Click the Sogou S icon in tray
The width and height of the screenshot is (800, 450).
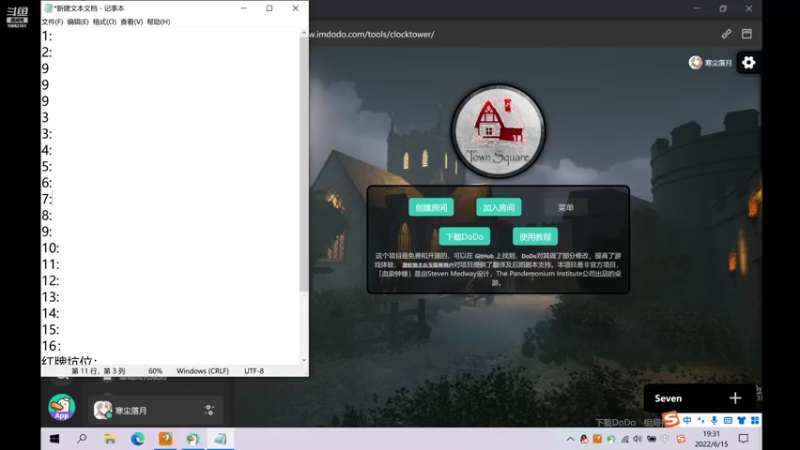(x=681, y=439)
